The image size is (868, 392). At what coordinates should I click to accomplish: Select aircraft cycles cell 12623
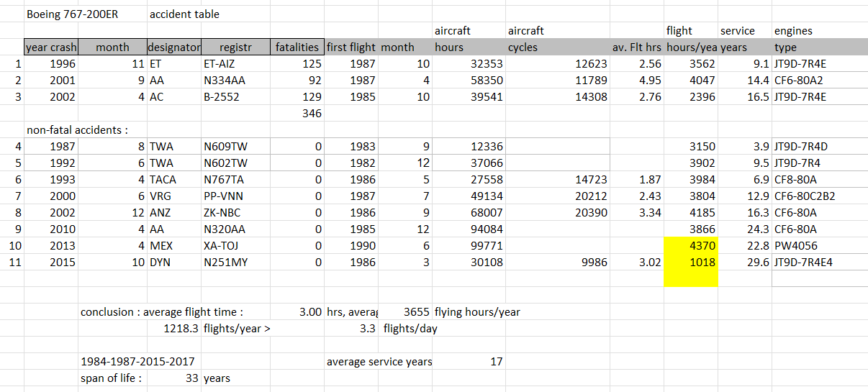558,63
